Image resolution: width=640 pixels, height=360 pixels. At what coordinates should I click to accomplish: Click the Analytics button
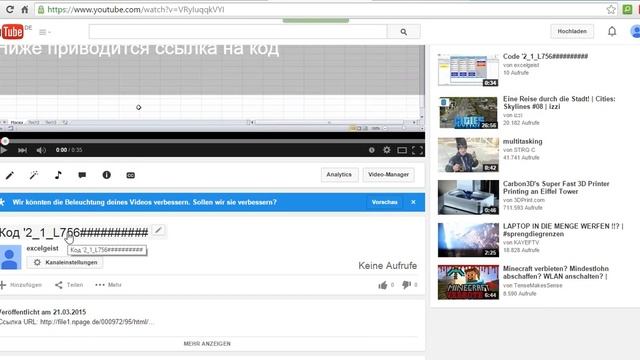pos(339,175)
